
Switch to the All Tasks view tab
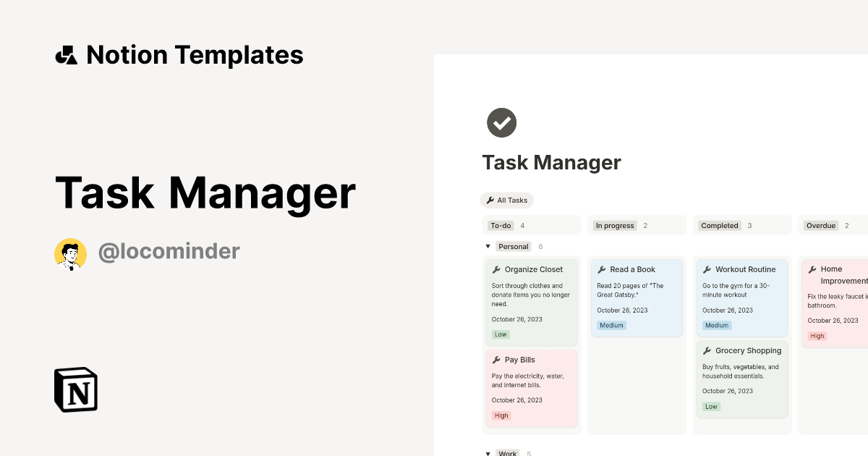(506, 200)
